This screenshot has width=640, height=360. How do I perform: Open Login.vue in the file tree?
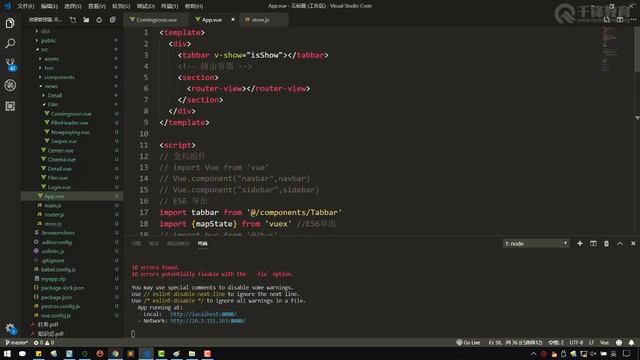pos(59,187)
